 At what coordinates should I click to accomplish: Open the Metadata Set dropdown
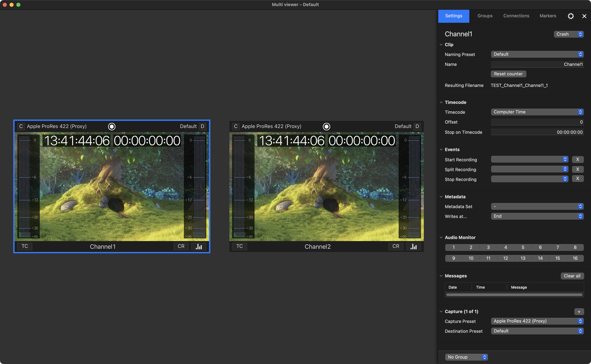(537, 206)
